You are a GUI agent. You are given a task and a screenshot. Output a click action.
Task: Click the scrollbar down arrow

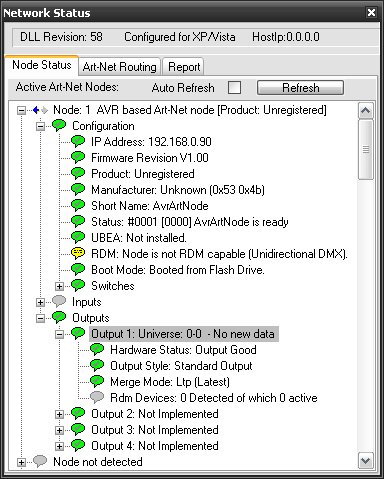tap(366, 461)
